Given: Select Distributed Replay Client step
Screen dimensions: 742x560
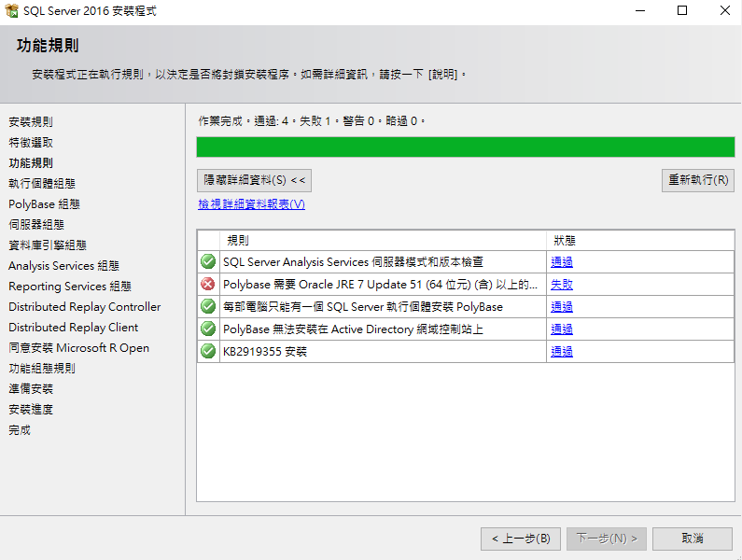Looking at the screenshot, I should [x=74, y=327].
